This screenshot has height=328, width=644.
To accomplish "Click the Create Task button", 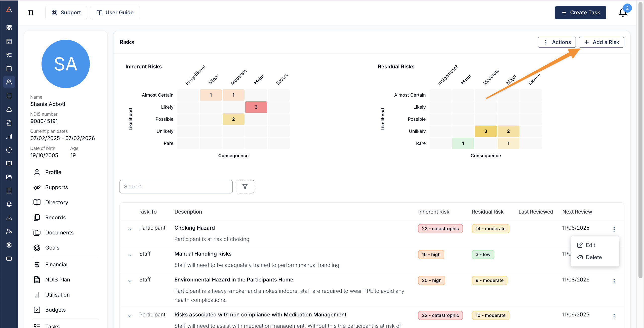I will (580, 13).
